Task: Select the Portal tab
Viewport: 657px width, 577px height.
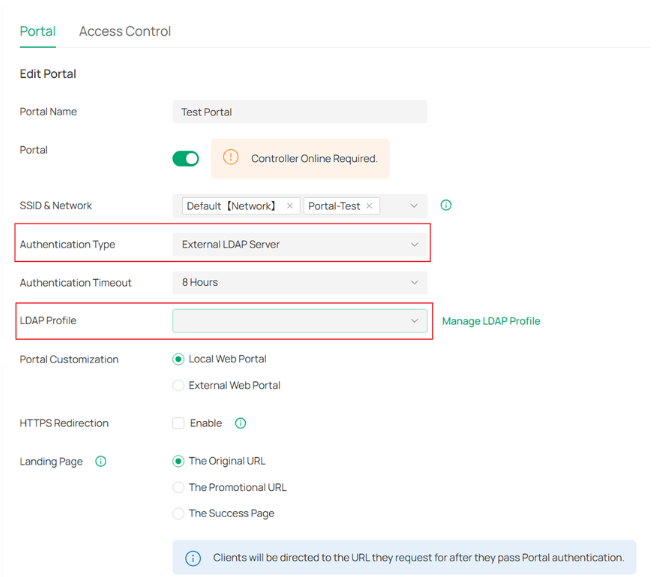Action: click(38, 31)
